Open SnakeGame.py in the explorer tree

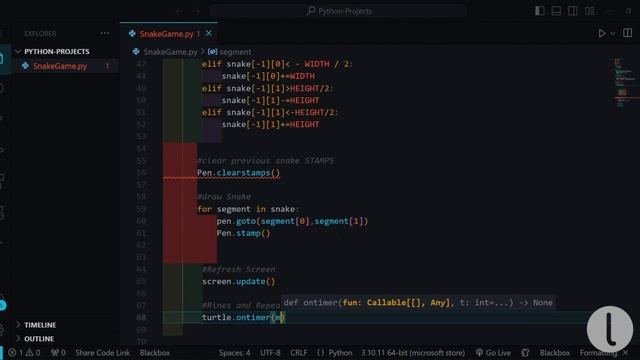point(60,66)
